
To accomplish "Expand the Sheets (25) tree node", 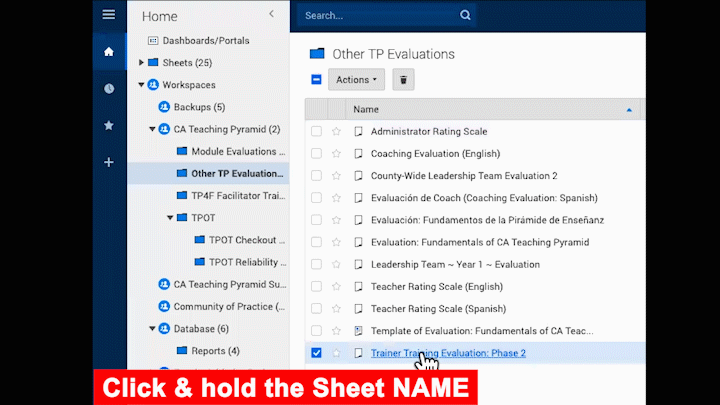I will pyautogui.click(x=141, y=63).
